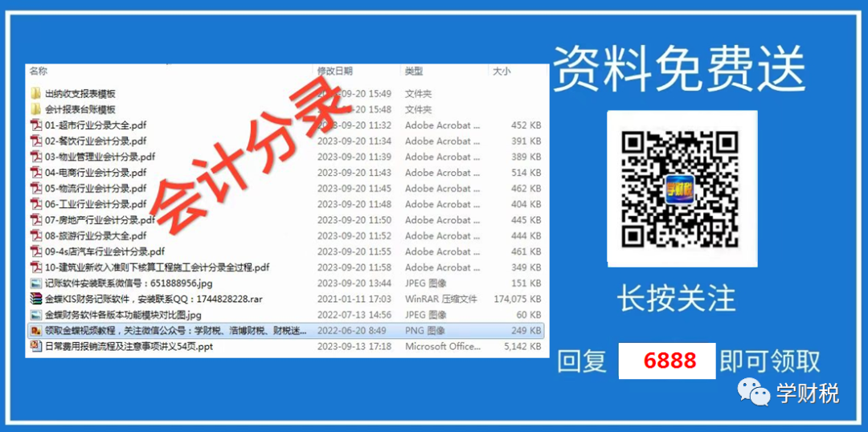Screen dimensions: 868x432
Task: Click the type cell WinRAR 压缩文件
Action: click(440, 300)
